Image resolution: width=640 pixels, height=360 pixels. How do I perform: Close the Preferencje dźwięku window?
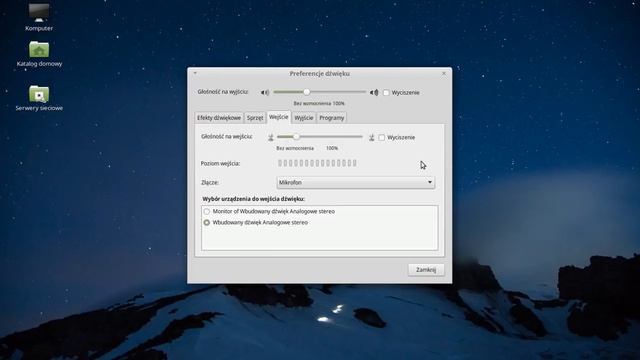(x=444, y=73)
